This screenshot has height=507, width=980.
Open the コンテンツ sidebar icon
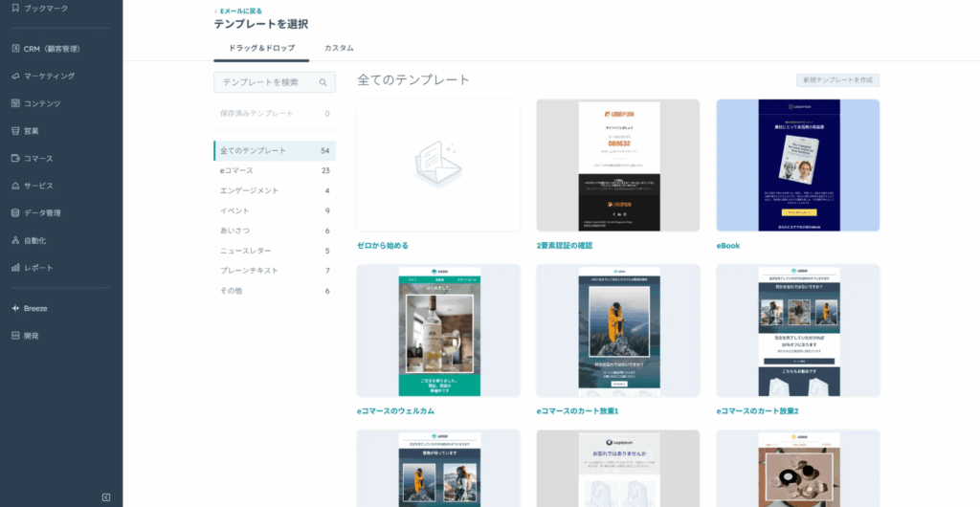[x=15, y=103]
